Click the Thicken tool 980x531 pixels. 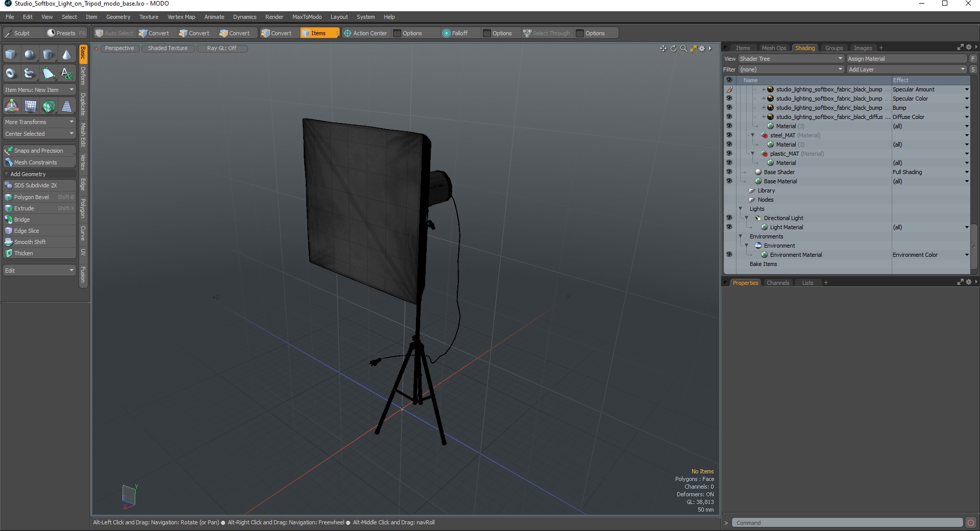tap(39, 253)
